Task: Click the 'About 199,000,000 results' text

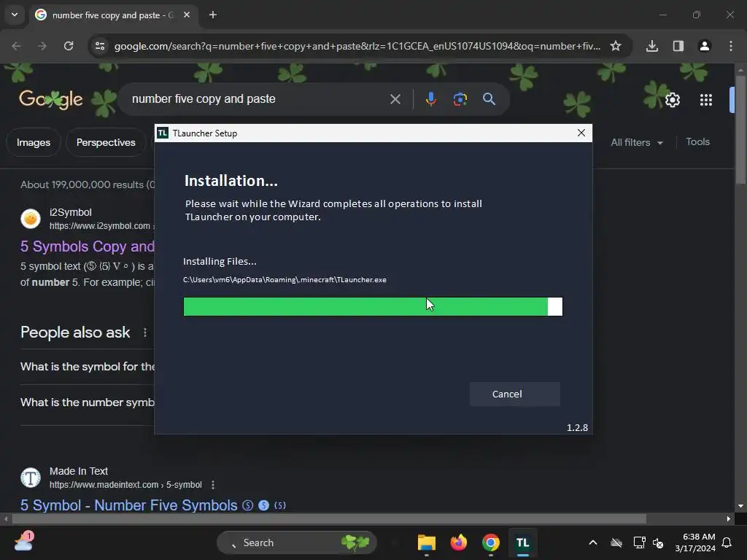Action: click(88, 184)
